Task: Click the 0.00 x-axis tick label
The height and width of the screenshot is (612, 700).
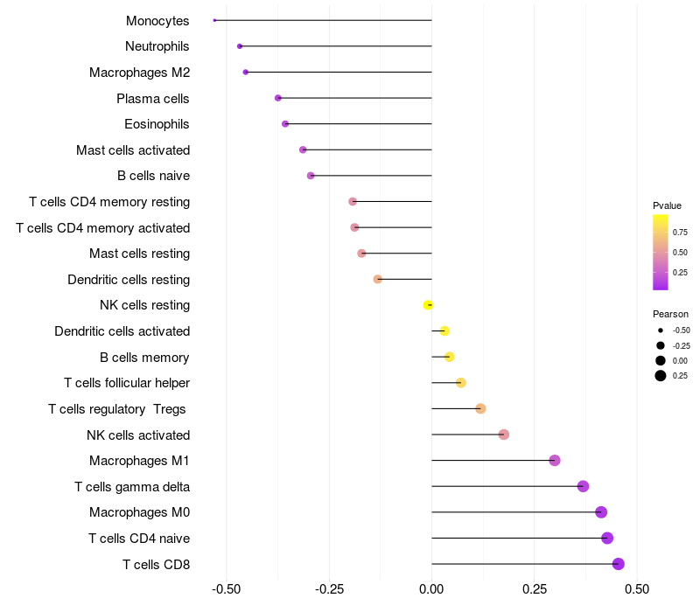Action: point(431,590)
